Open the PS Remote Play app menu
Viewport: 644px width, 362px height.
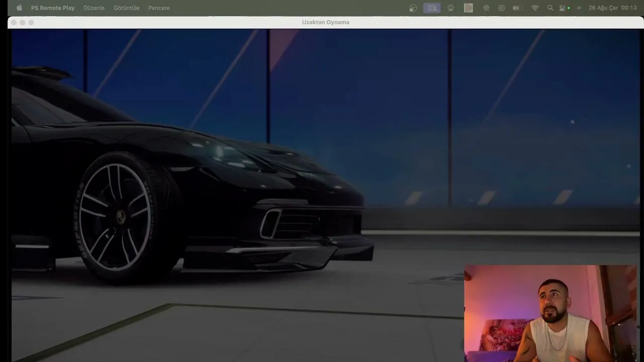tap(53, 8)
